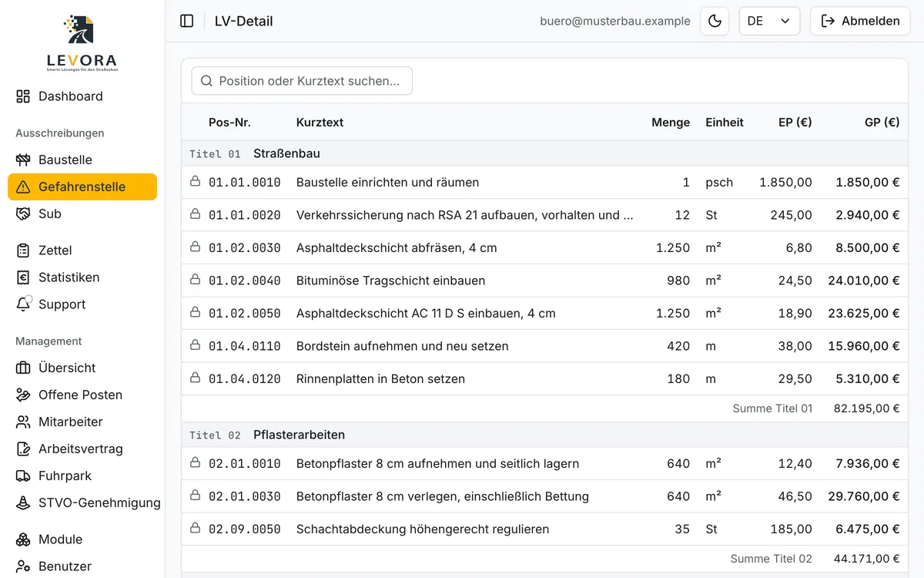Image resolution: width=924 pixels, height=578 pixels.
Task: Click the buero@musterbau.example email
Action: [615, 21]
